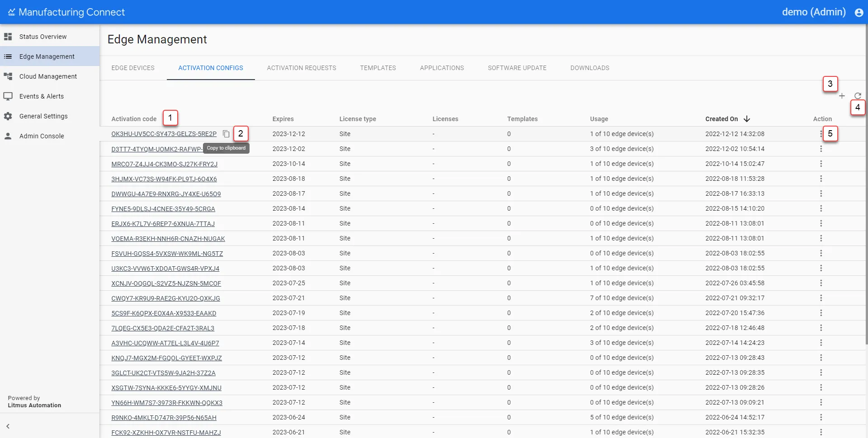Open activation code MRCO7-Z4JJ4-CK3MO-SJ27K-FRY2J
The height and width of the screenshot is (438, 868).
pos(165,164)
